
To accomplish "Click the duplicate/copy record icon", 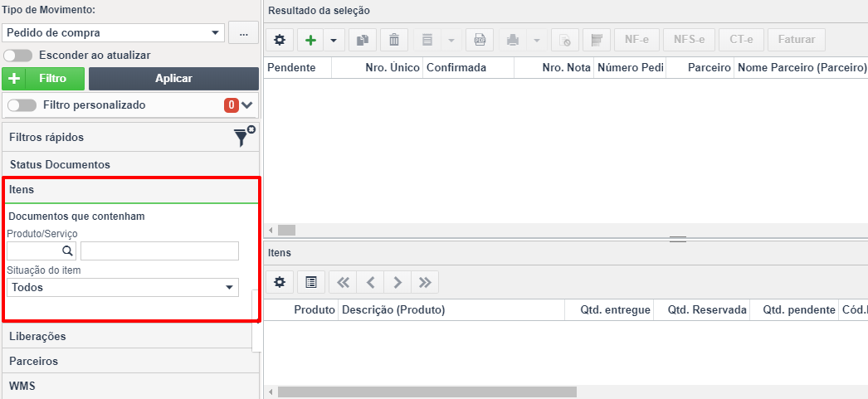I will 363,40.
